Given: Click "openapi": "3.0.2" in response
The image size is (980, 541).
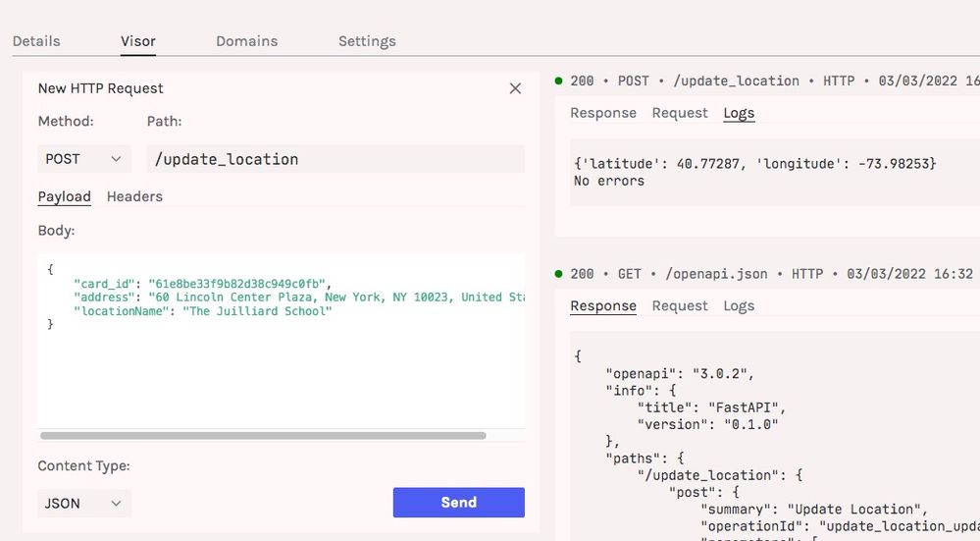Looking at the screenshot, I should coord(680,373).
